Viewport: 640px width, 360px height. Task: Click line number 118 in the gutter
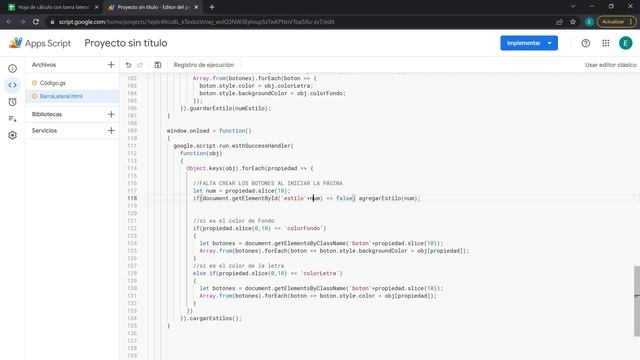coord(132,198)
